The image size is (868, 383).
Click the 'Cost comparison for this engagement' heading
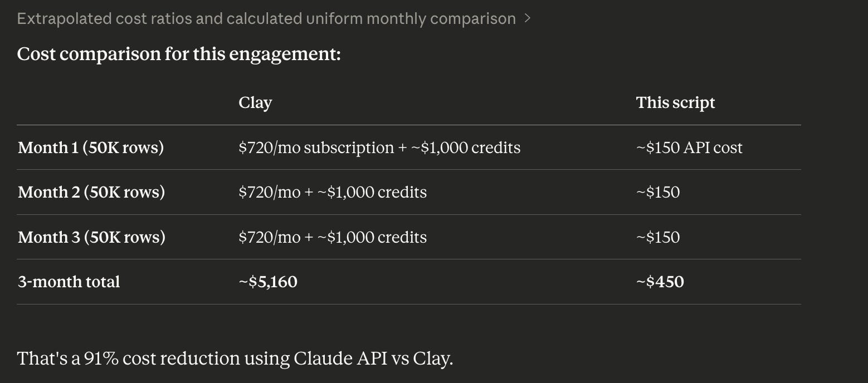tap(179, 55)
